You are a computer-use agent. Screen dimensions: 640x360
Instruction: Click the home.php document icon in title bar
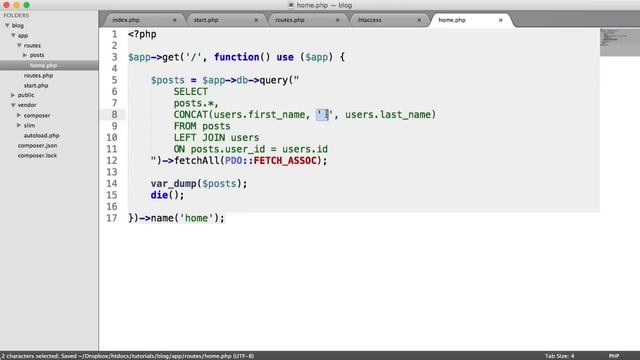[x=291, y=5]
